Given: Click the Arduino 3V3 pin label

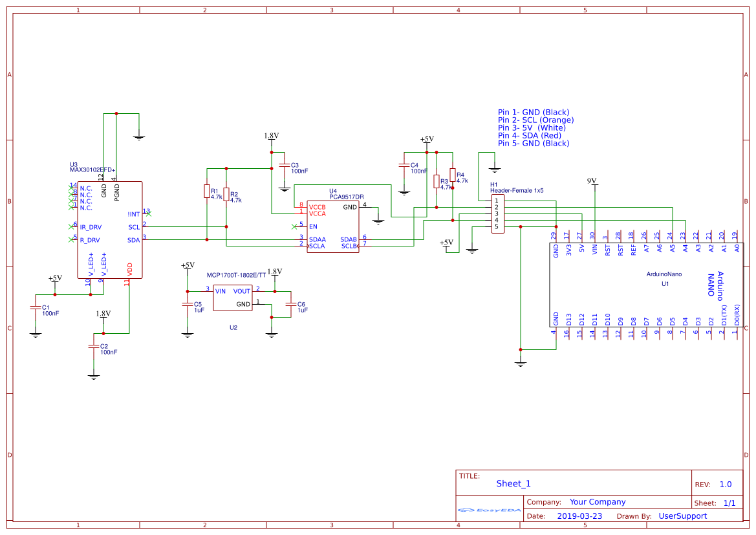Looking at the screenshot, I should point(569,250).
